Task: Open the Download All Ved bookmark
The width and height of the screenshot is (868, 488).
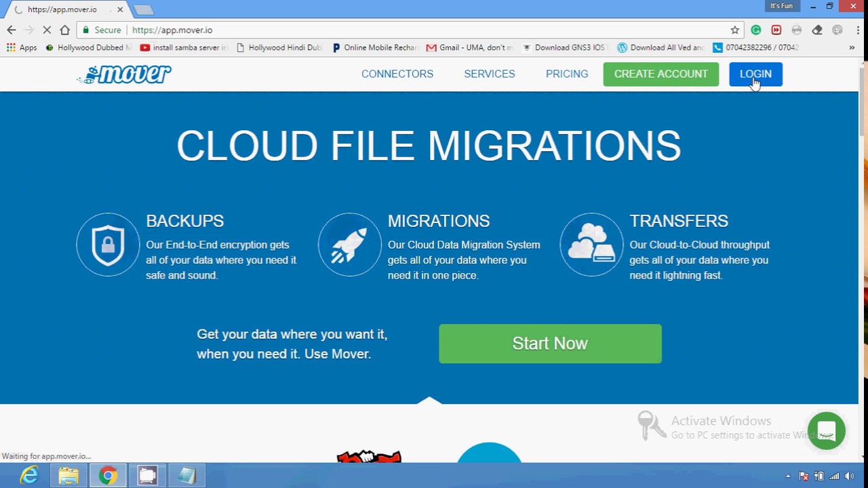Action: pos(661,47)
